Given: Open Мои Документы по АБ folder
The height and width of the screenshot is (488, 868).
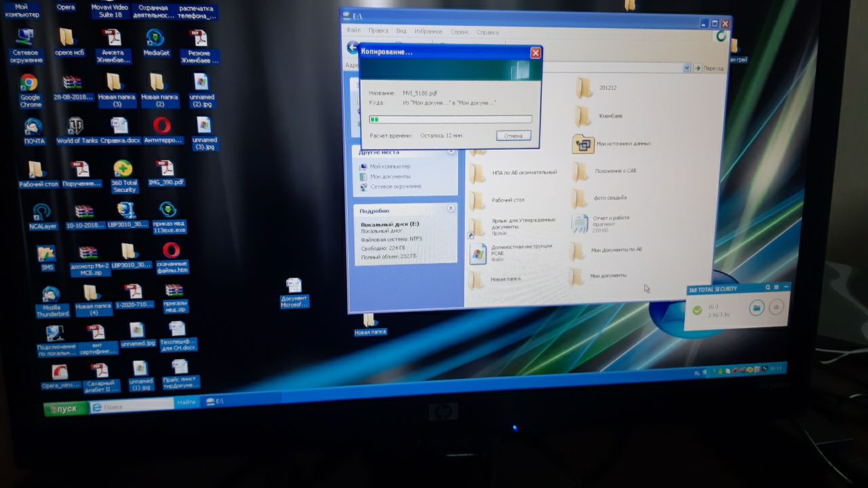Looking at the screenshot, I should [606, 250].
